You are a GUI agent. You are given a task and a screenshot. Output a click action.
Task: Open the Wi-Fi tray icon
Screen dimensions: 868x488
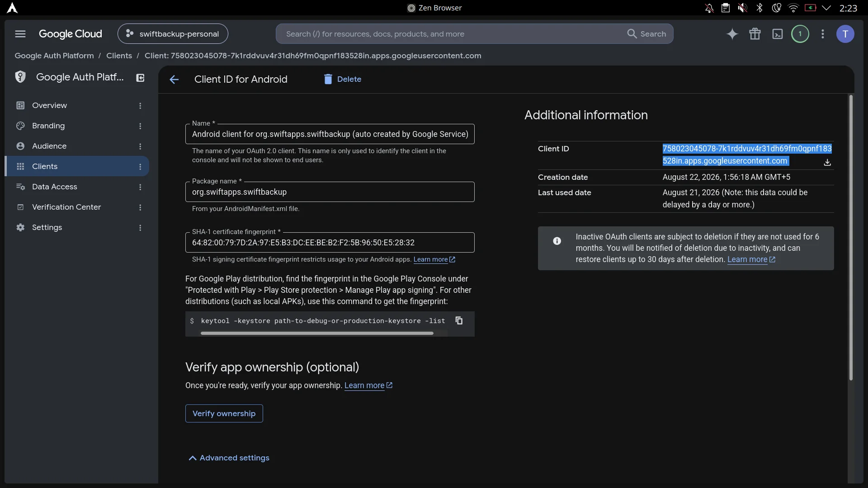793,8
